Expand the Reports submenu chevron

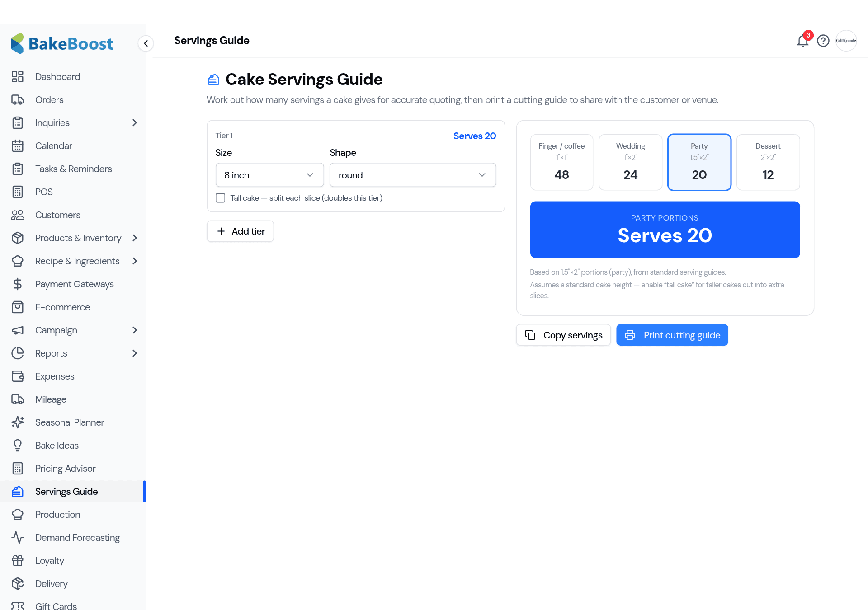[134, 353]
